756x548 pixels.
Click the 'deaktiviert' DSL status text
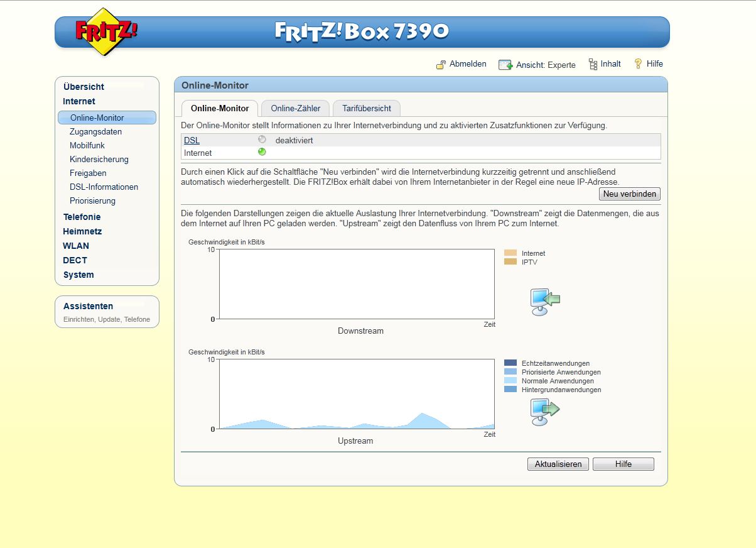(294, 140)
